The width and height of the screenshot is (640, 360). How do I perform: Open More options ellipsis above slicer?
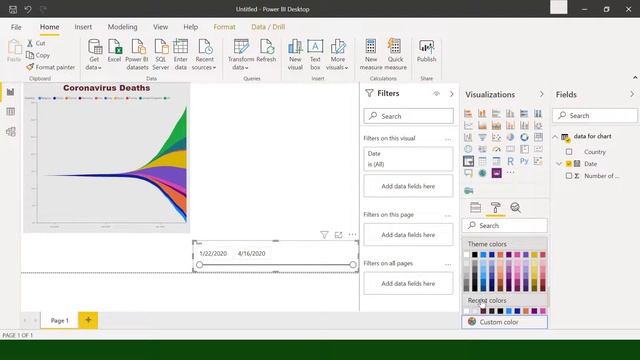point(352,235)
